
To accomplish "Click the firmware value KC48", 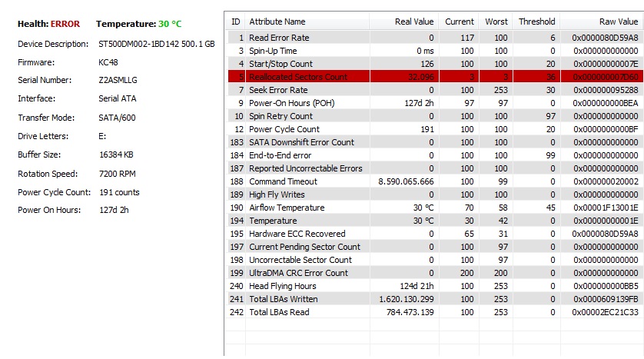I will tap(108, 62).
